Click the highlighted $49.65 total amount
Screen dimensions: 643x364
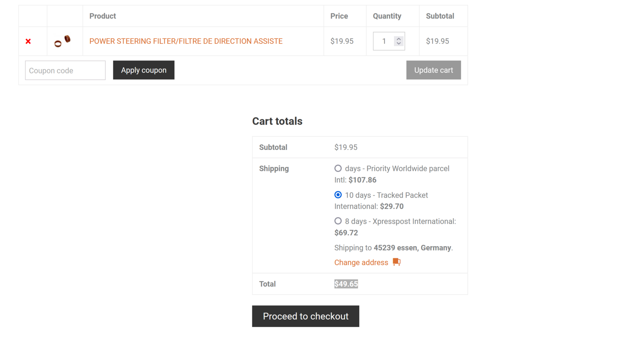coord(346,284)
